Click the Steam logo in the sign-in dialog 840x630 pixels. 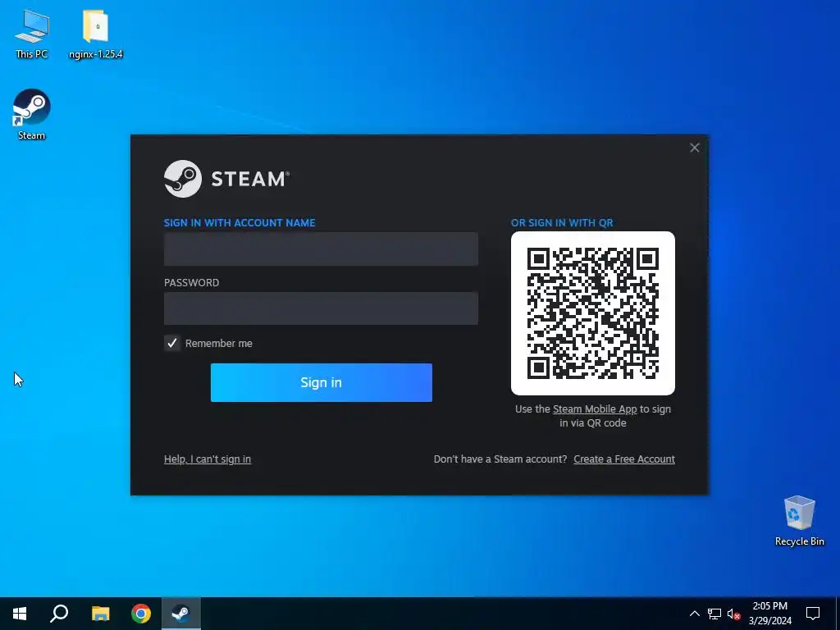226,178
